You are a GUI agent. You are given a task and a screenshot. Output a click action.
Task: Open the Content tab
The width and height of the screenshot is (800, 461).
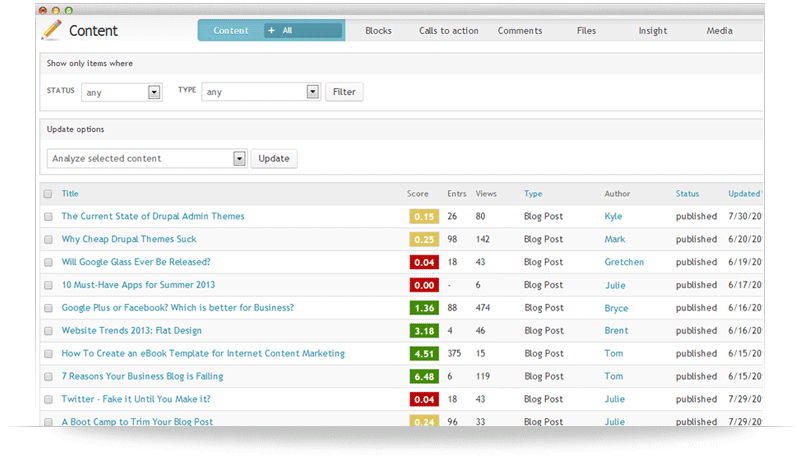231,31
